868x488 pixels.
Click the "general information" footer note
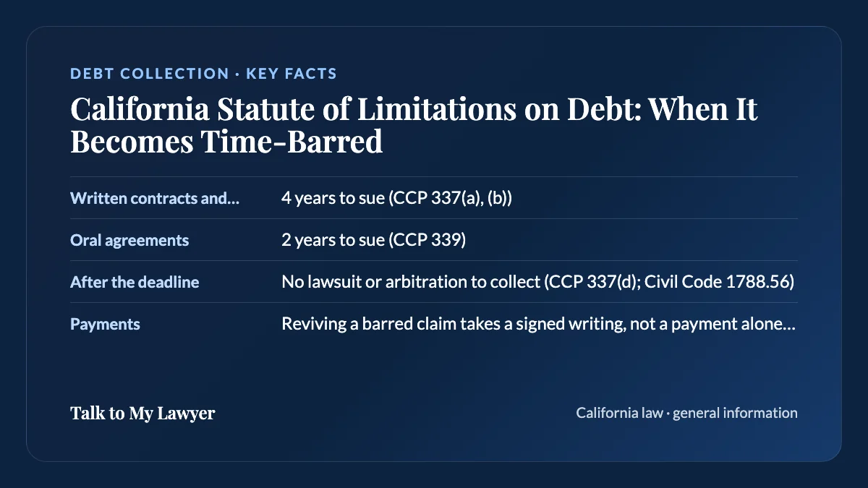pyautogui.click(x=735, y=413)
